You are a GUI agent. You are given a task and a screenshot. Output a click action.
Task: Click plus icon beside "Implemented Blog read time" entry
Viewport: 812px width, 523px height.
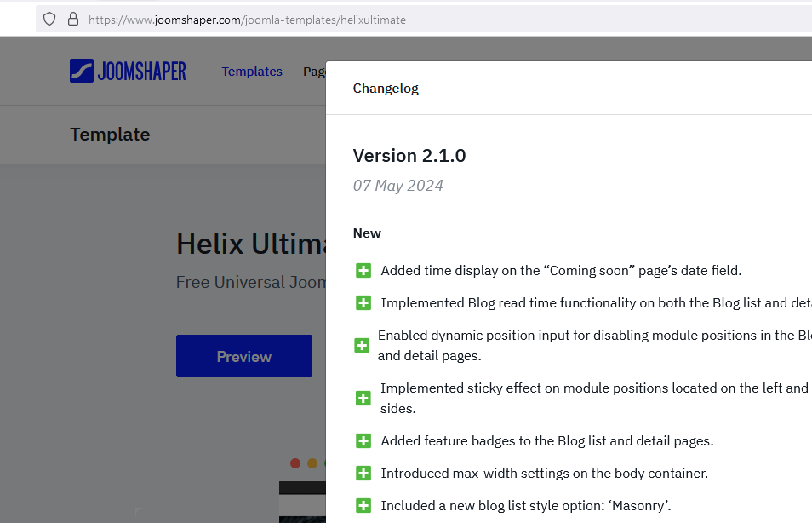[363, 302]
